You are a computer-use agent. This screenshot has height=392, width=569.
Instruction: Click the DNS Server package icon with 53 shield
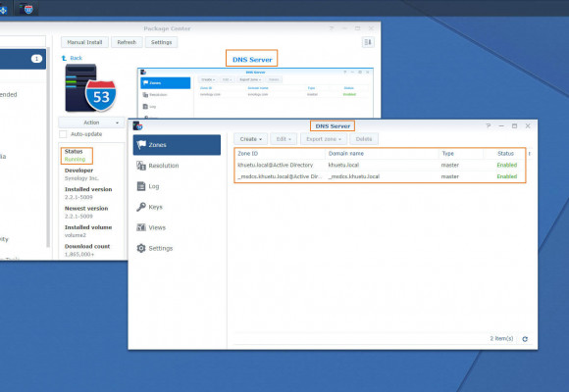90,88
